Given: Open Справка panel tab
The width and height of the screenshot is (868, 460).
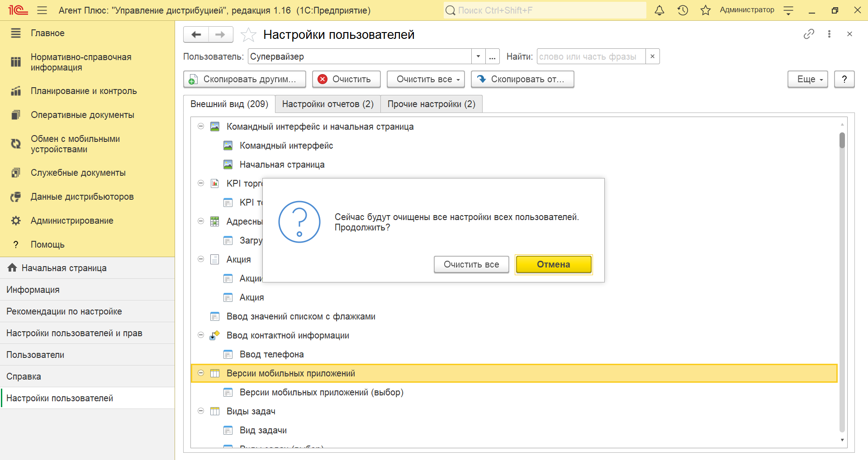Looking at the screenshot, I should [87, 376].
